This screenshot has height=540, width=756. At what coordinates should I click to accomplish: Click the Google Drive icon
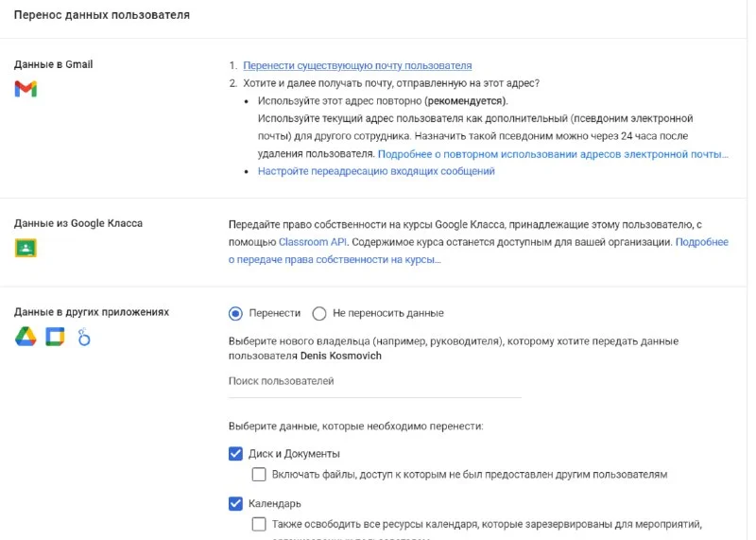[x=25, y=338]
